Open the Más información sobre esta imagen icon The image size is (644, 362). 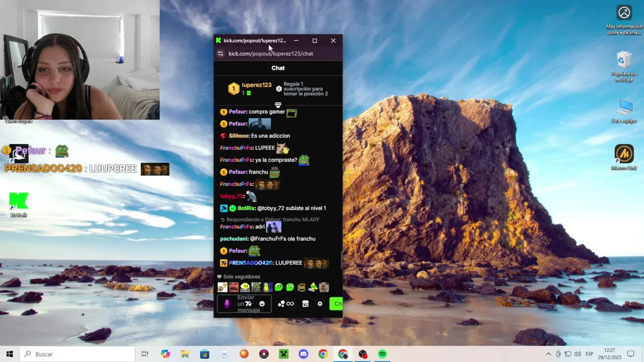(624, 20)
